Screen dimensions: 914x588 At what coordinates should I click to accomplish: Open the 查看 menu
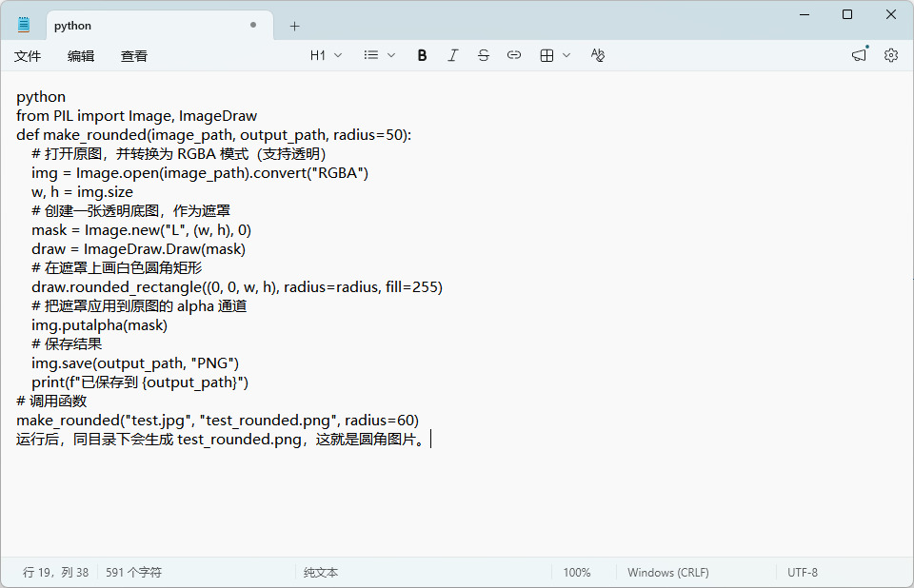[134, 56]
